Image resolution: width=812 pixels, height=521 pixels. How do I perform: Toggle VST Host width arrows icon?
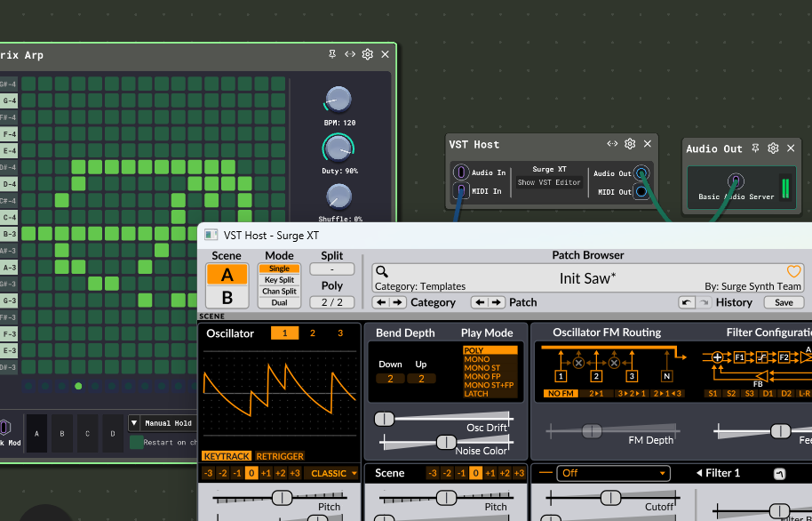(x=612, y=144)
